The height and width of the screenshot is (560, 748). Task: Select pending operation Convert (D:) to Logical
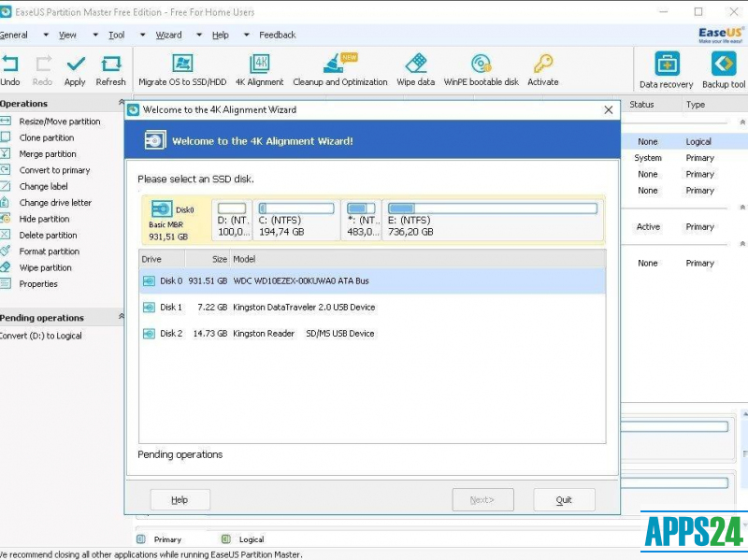tap(41, 336)
